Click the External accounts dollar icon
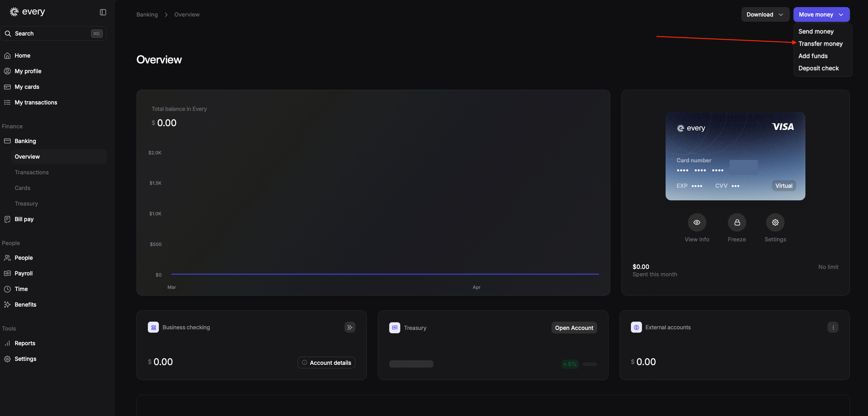 (x=636, y=327)
